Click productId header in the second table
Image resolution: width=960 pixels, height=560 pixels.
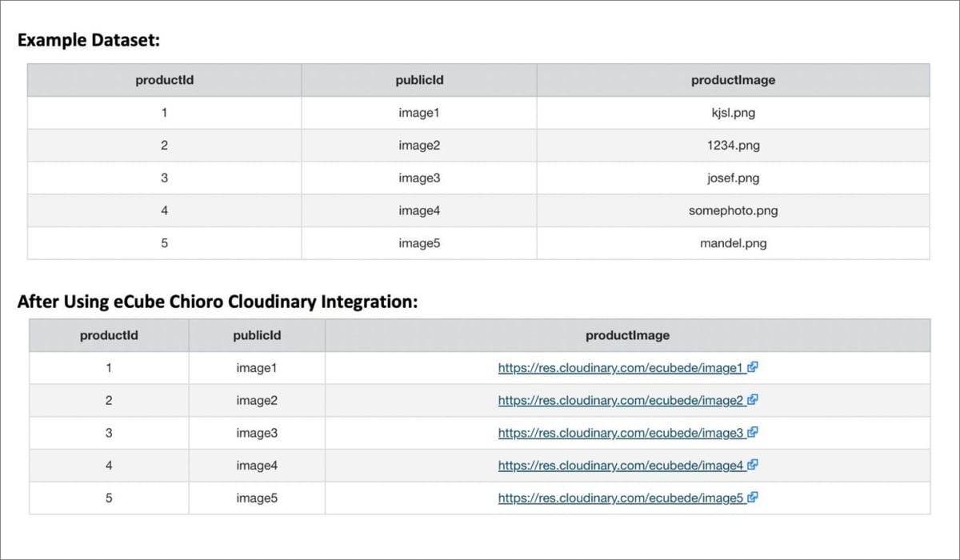(109, 335)
